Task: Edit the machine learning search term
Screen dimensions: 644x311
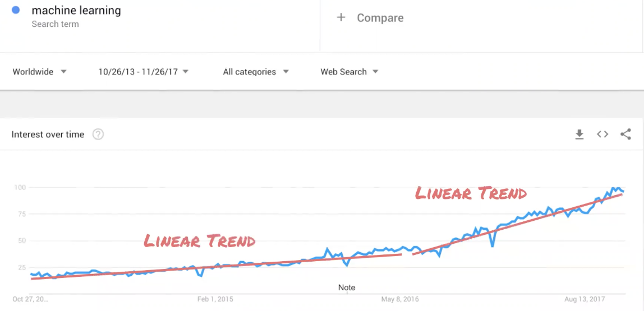Action: pos(76,11)
